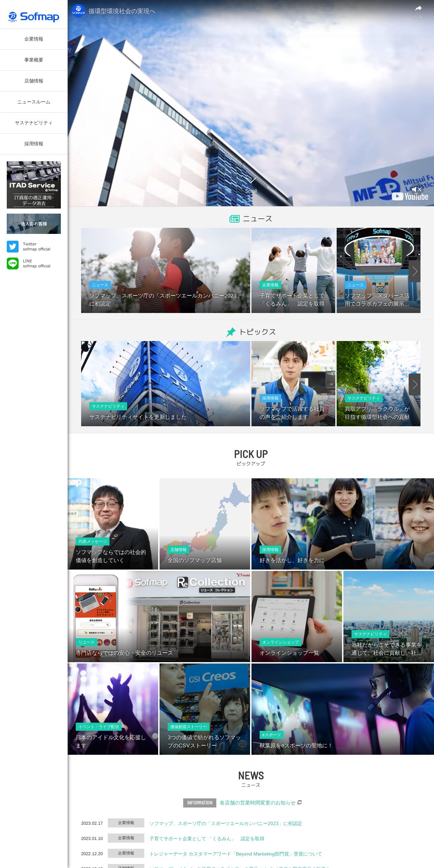Click the ソフマップ channel avatar on video
The image size is (434, 868).
click(x=78, y=11)
